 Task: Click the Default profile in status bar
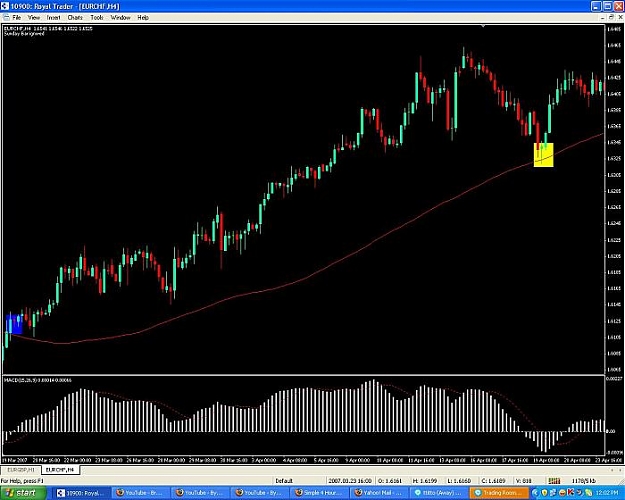pos(284,481)
